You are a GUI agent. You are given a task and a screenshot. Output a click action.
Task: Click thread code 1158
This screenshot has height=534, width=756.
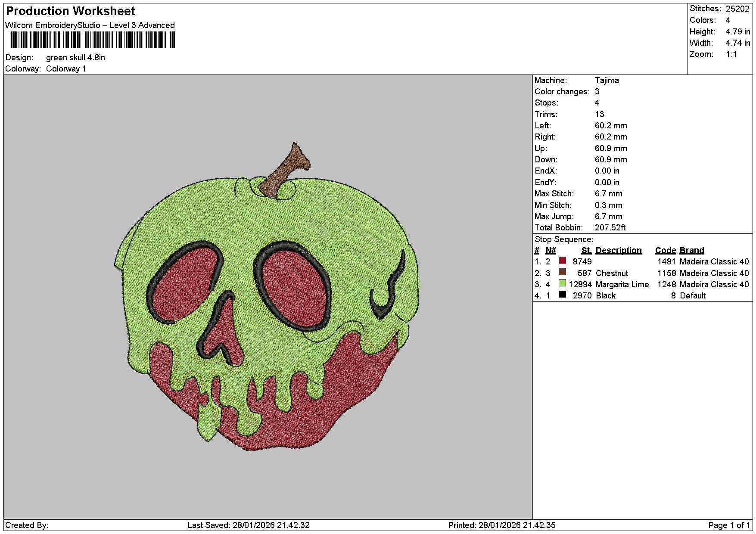pos(667,273)
